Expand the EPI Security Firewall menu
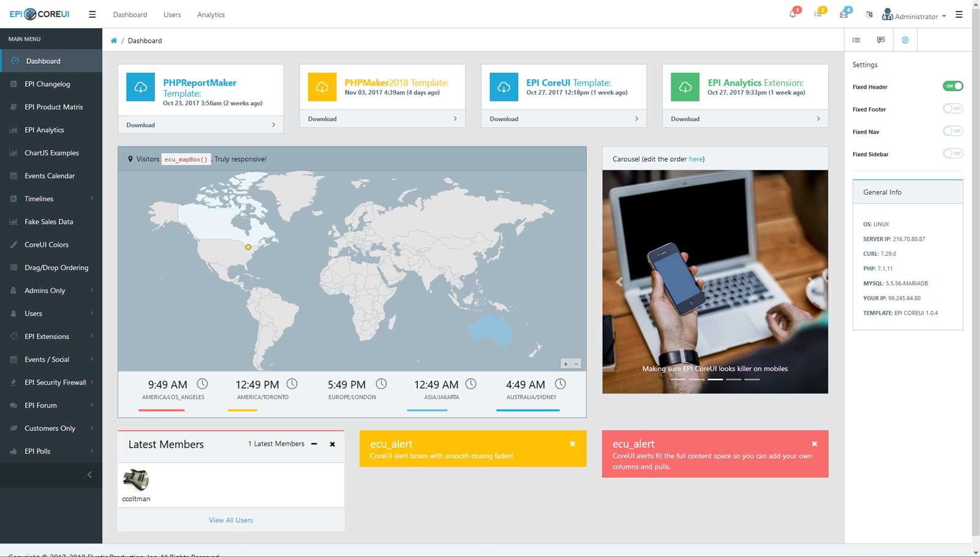980x557 pixels. [x=51, y=382]
